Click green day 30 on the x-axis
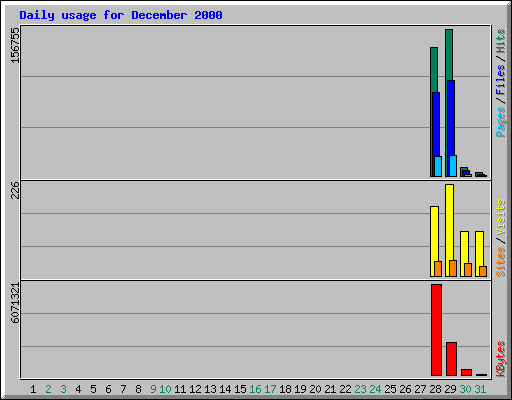512x400 pixels. point(465,389)
